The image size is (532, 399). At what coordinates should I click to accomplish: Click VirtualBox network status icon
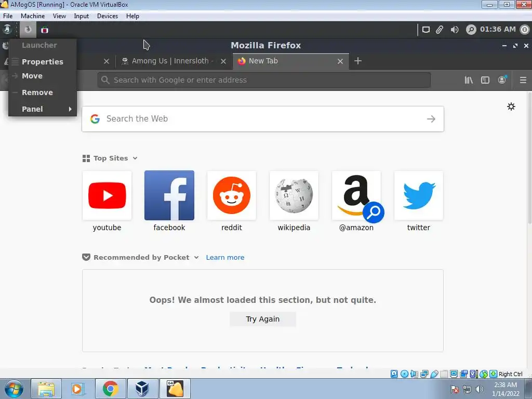(424, 374)
